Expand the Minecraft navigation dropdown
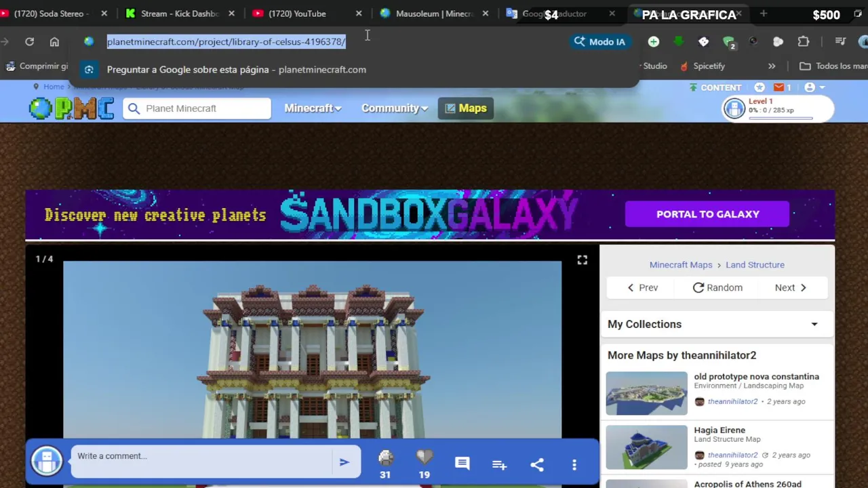The image size is (868, 488). pos(313,108)
